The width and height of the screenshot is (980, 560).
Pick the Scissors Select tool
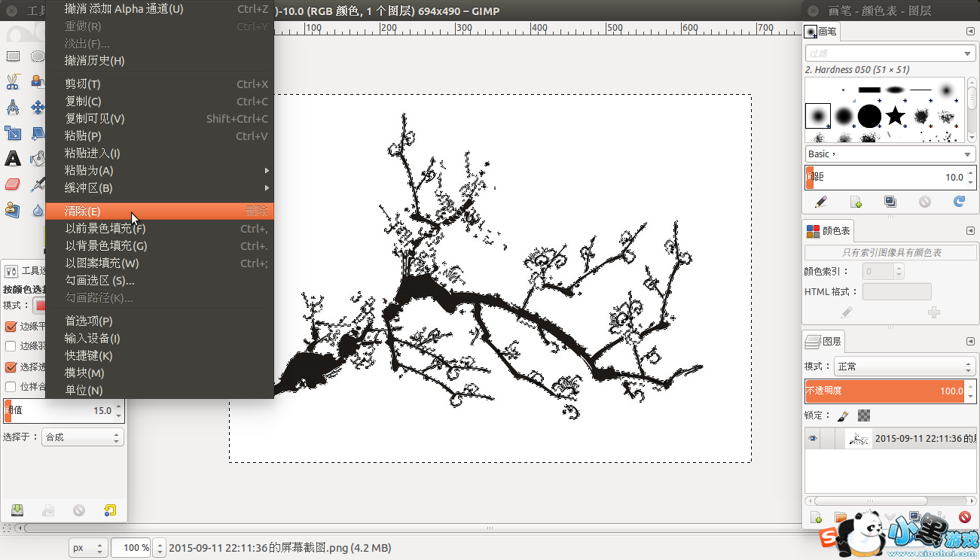[13, 81]
